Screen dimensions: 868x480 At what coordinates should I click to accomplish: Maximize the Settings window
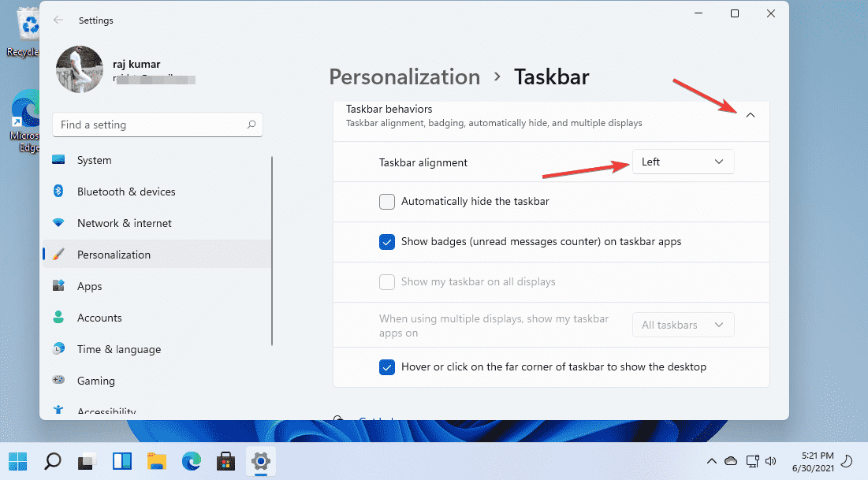(735, 13)
